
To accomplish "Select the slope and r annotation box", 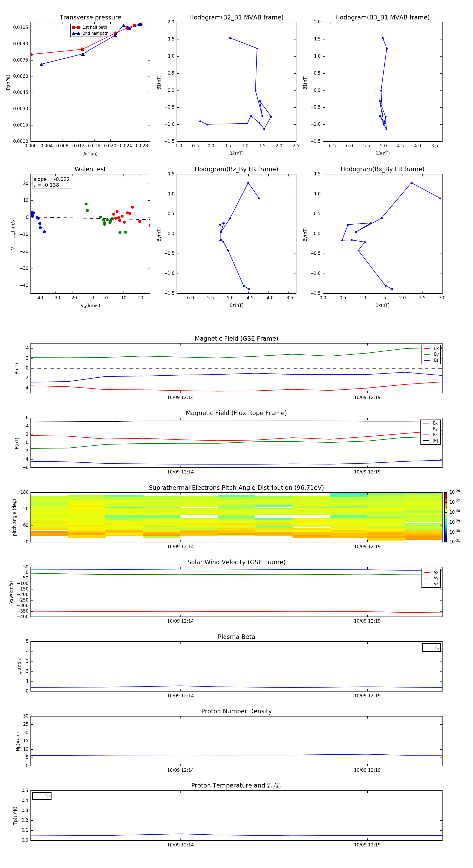I will [x=52, y=182].
